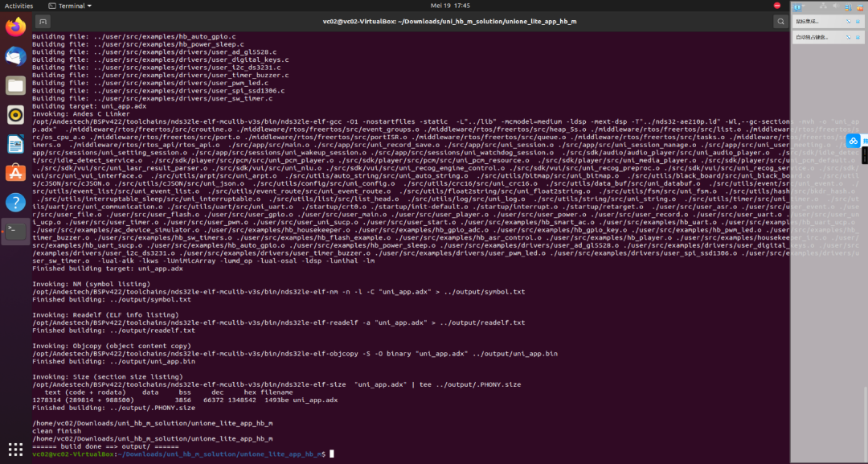Screen dimensions: 868x464
Task: Open a new terminal tab
Action: [43, 22]
